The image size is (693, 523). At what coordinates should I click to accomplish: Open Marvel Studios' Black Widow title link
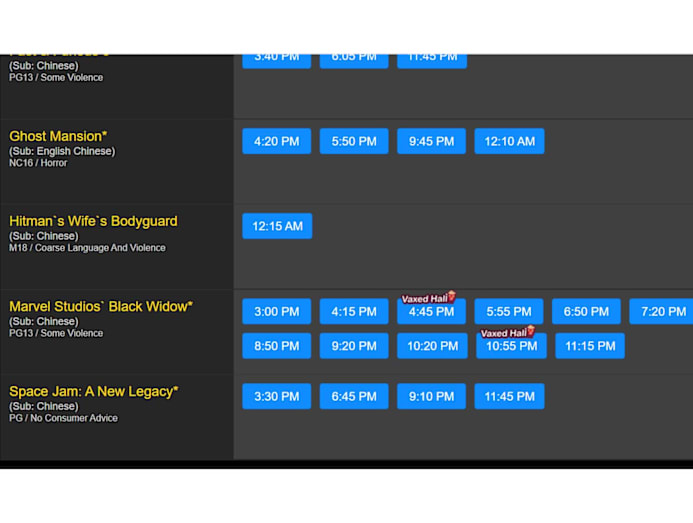click(x=101, y=306)
